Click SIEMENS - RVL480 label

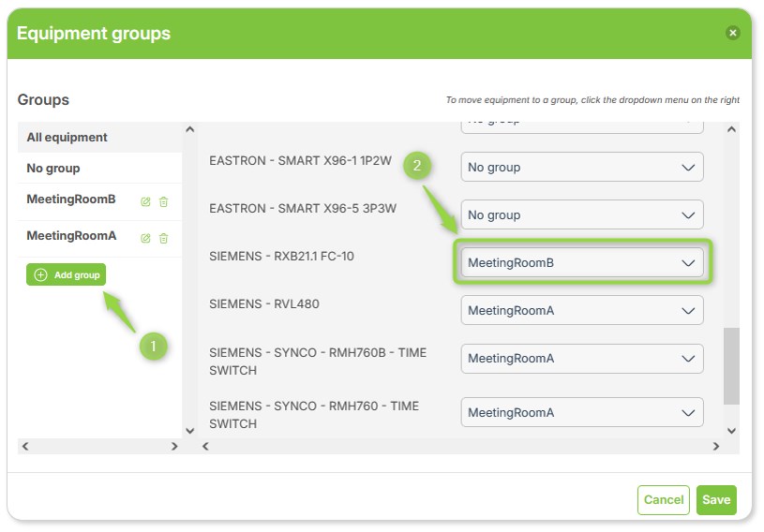(x=264, y=303)
